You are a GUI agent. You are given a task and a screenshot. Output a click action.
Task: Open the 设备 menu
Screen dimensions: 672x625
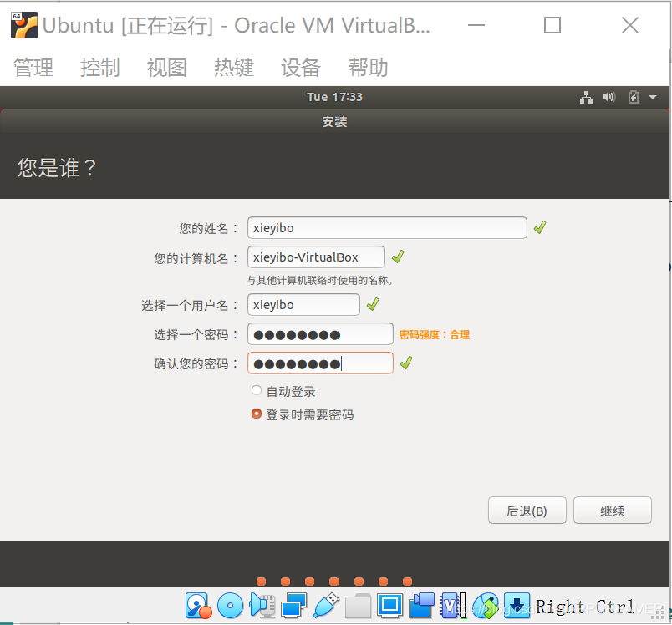coord(301,68)
